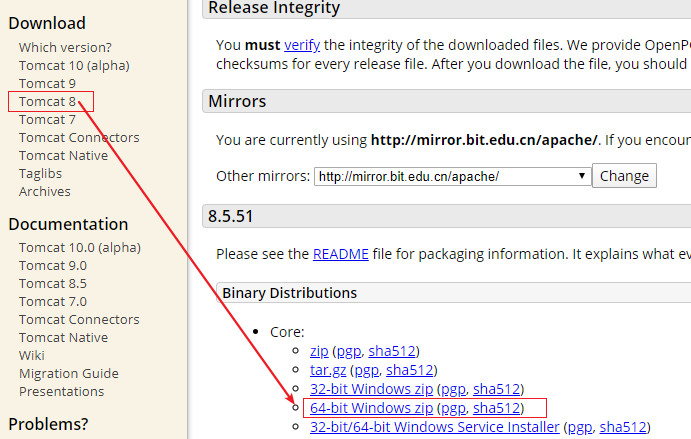Open sha512 checksum for Windows Service Installer
691x439 pixels.
623,427
